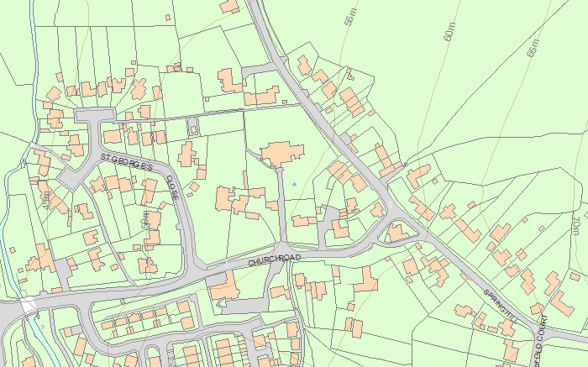Click the 55m contour label

pos(349,17)
